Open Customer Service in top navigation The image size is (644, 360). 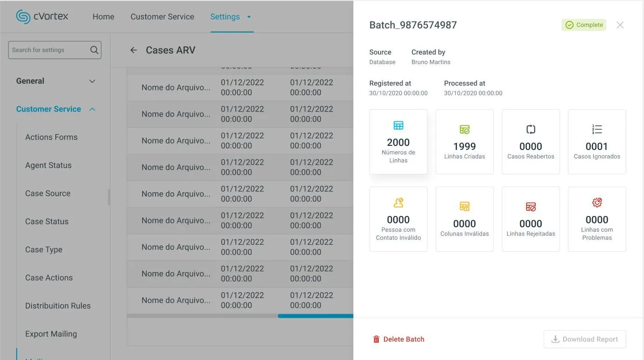(x=162, y=17)
